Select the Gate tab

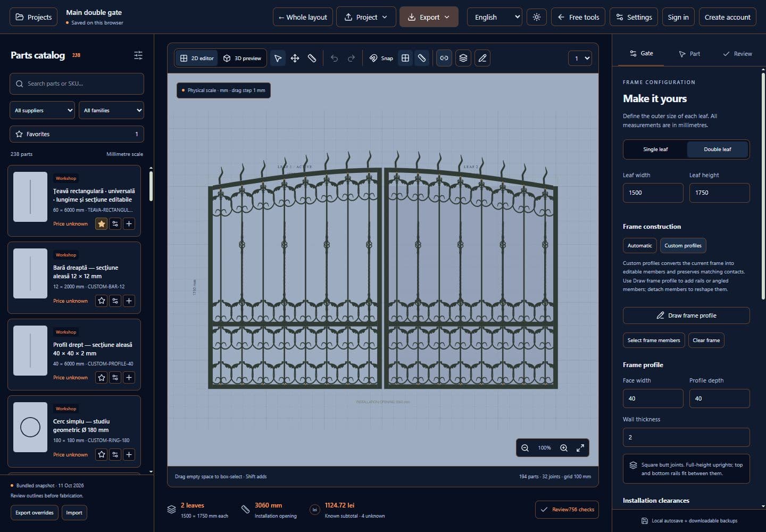[x=641, y=53]
